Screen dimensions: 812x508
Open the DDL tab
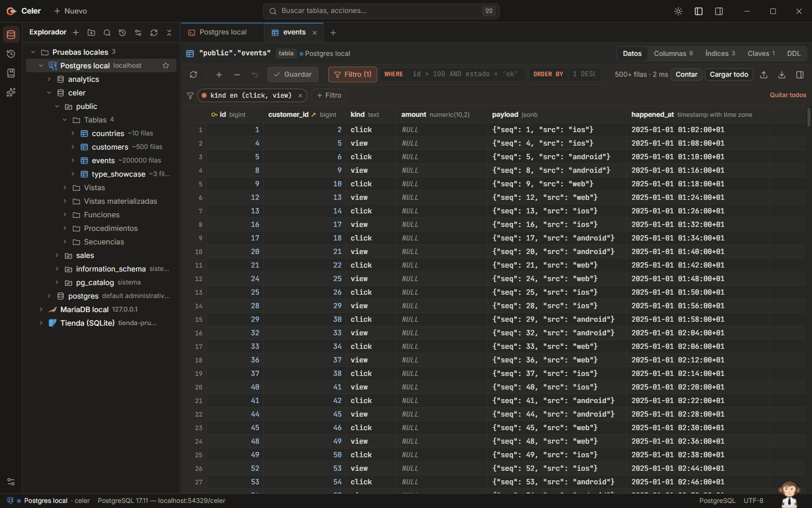794,54
